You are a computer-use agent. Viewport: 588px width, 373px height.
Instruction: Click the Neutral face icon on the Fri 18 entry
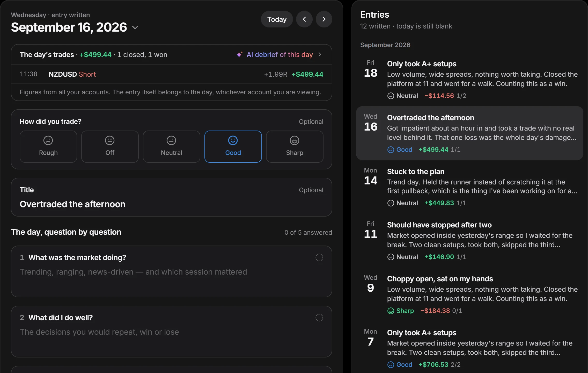click(x=391, y=96)
